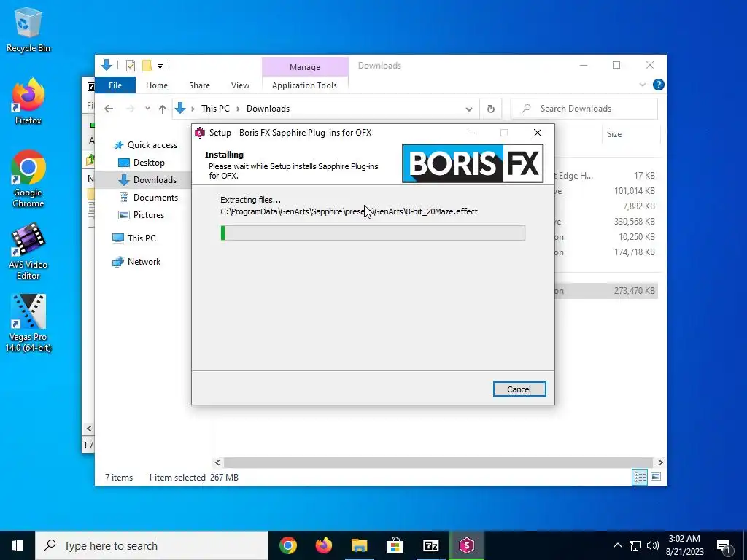Cancel the Sapphire installation
This screenshot has height=560, width=747.
pyautogui.click(x=519, y=389)
